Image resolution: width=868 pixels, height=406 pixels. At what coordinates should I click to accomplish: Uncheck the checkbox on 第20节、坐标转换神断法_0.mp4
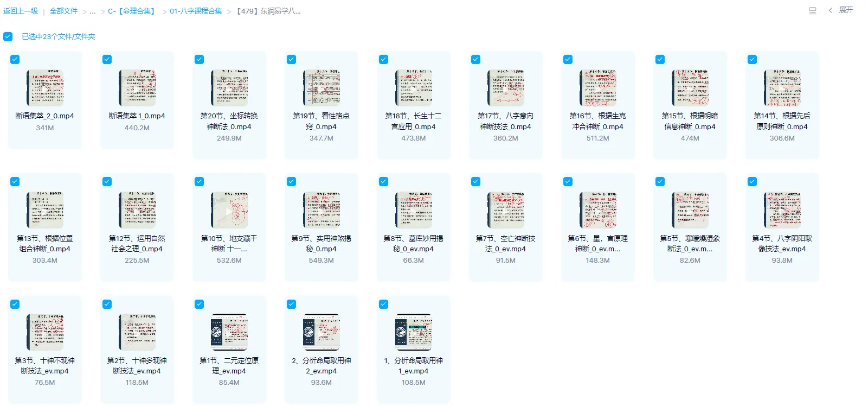click(200, 60)
